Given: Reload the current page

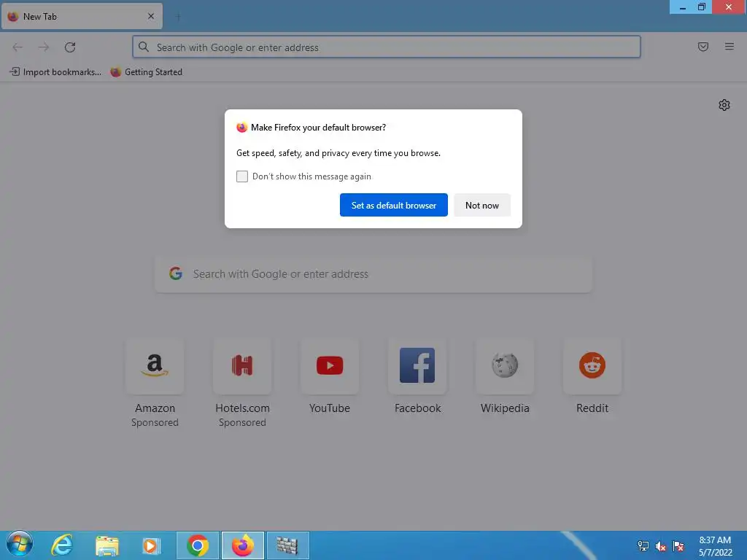Looking at the screenshot, I should pos(70,47).
